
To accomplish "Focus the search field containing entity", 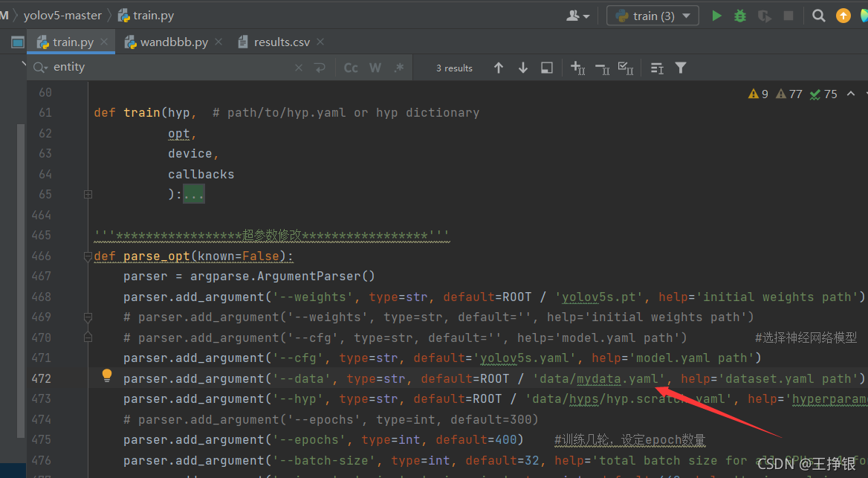I will (172, 67).
